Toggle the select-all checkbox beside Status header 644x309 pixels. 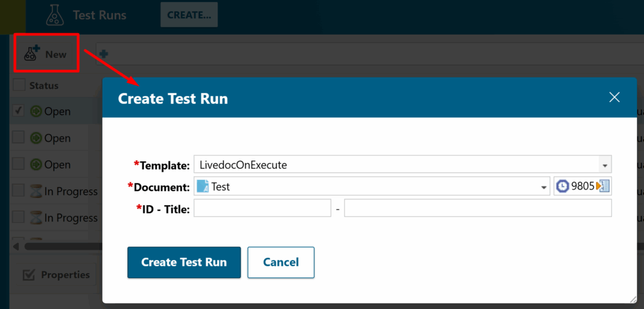[19, 85]
